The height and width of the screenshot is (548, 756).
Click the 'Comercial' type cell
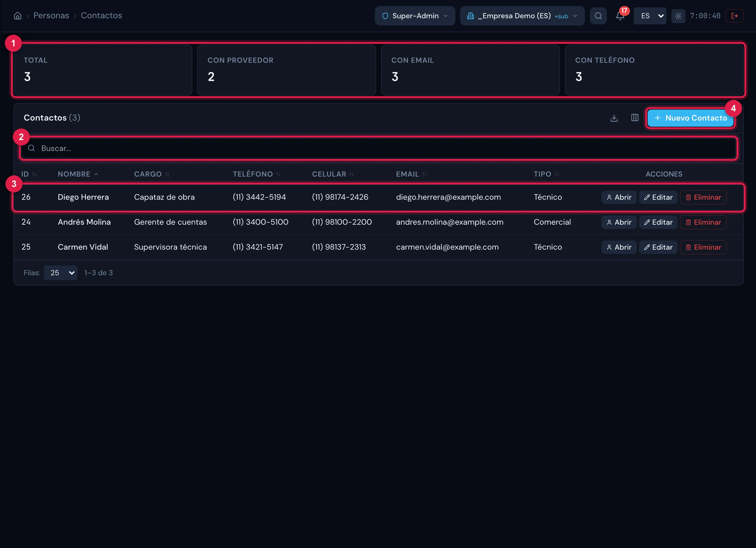coord(552,222)
